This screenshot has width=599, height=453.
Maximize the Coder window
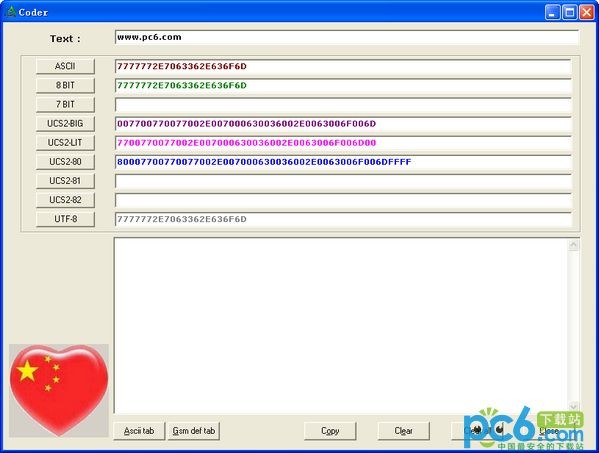click(x=569, y=12)
